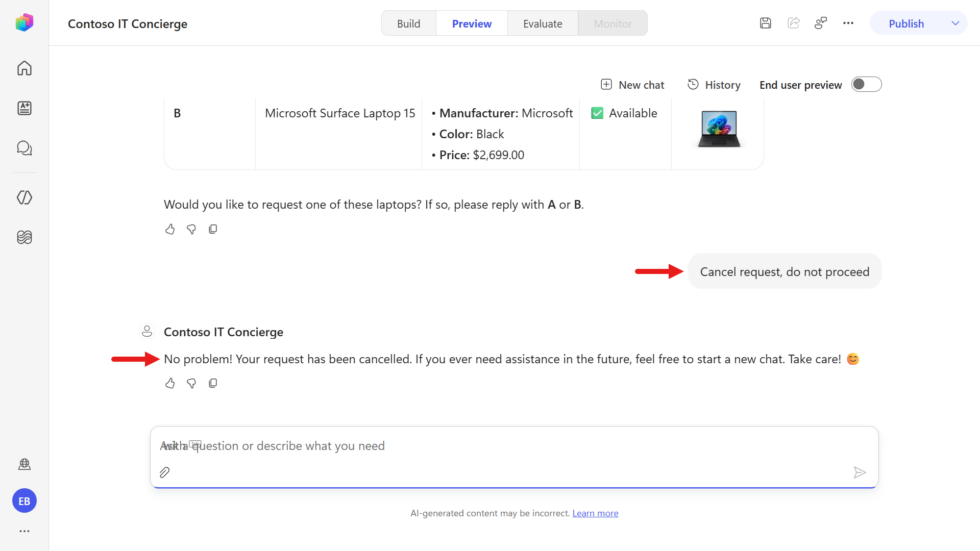Open the Surface Laptop thumbnail image
Image resolution: width=980 pixels, height=551 pixels.
pos(719,129)
